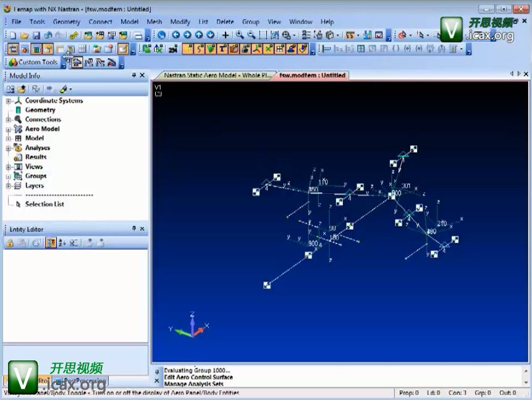The height and width of the screenshot is (400, 532).
Task: Click the Text entity 'T' icon
Action: (x=222, y=49)
